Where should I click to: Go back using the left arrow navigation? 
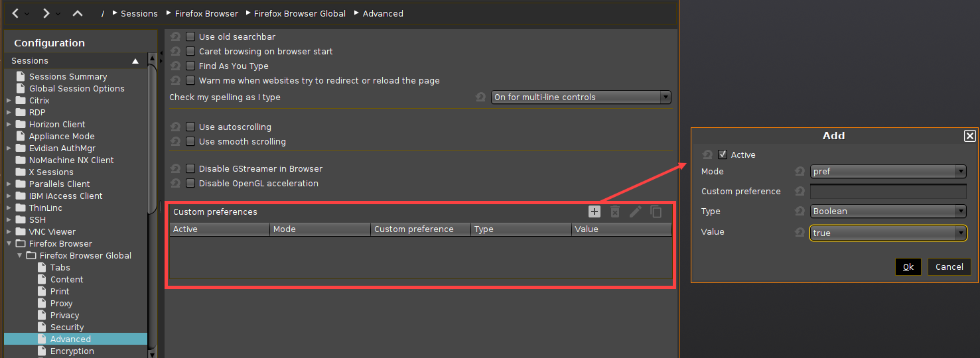click(x=16, y=13)
